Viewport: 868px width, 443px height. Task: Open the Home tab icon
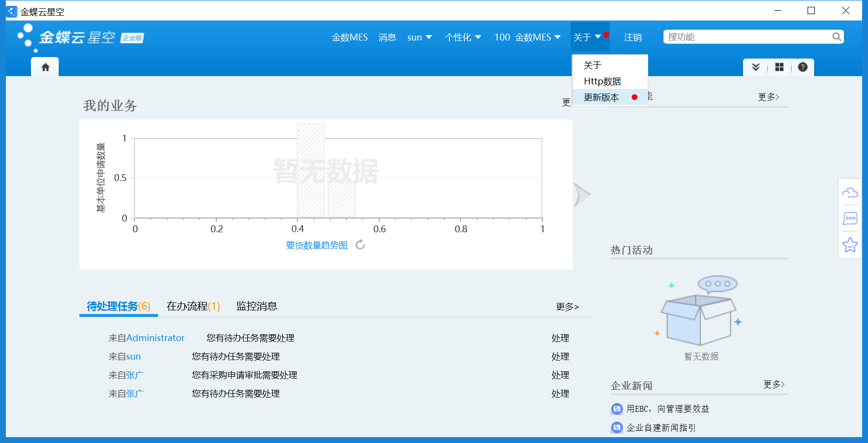45,67
